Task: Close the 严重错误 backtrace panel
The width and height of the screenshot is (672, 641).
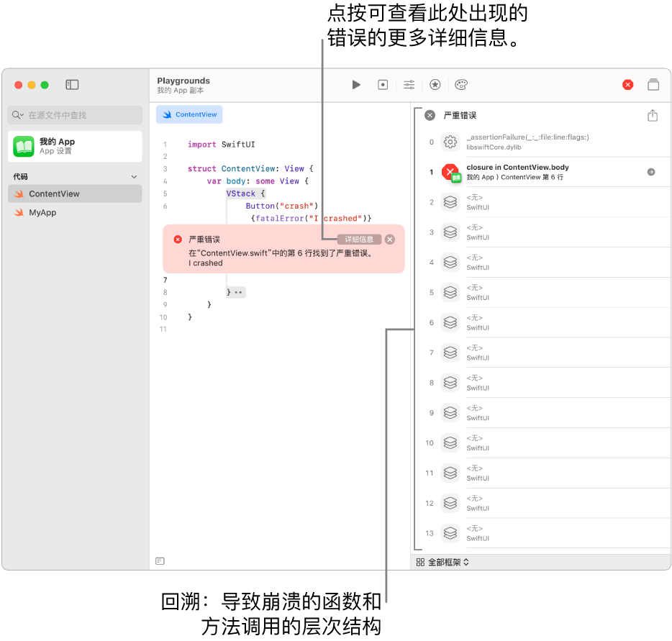Action: (x=430, y=115)
